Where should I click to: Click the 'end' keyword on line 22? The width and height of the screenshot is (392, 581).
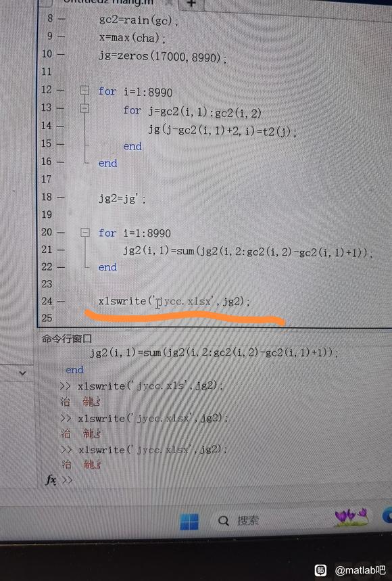[107, 267]
